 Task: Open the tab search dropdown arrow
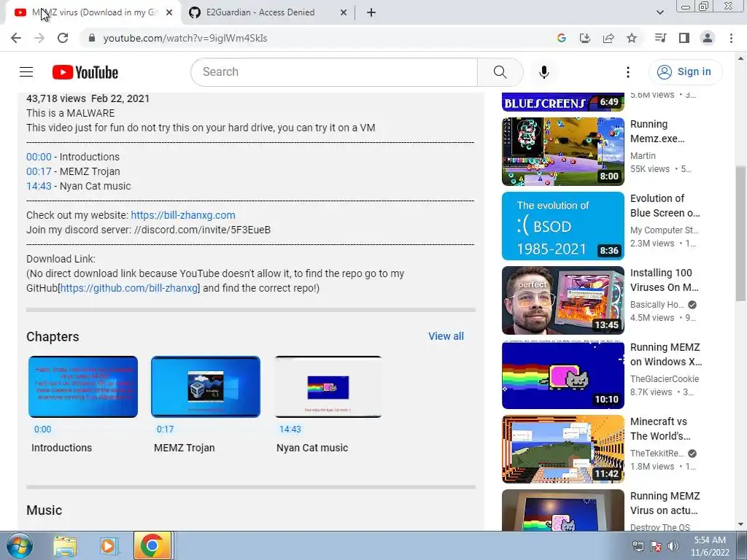coord(659,13)
